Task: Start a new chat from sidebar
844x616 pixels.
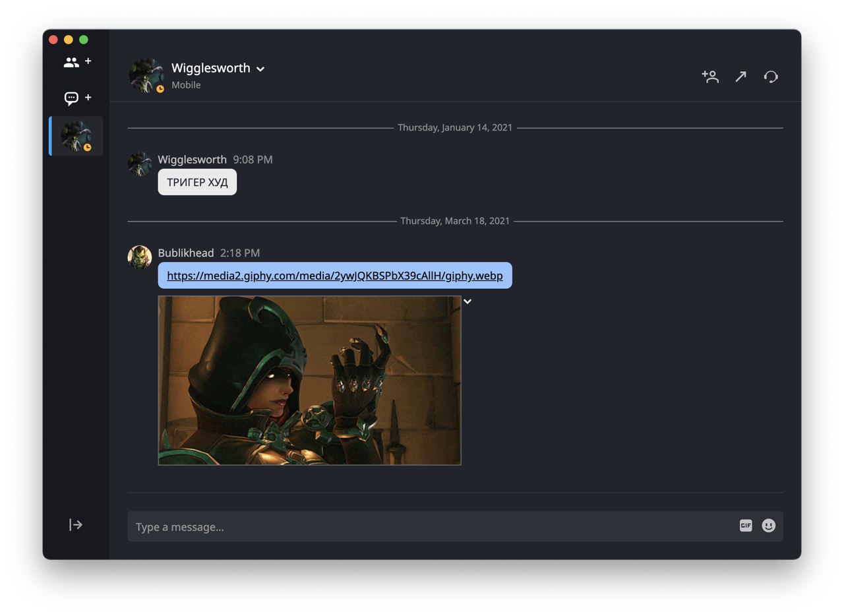Action: pos(77,98)
